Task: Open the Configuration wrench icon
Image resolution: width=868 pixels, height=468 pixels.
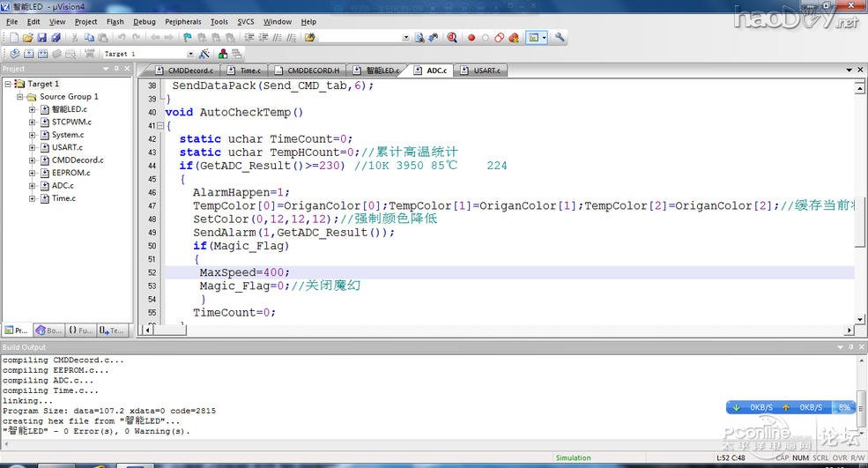Action: click(560, 38)
